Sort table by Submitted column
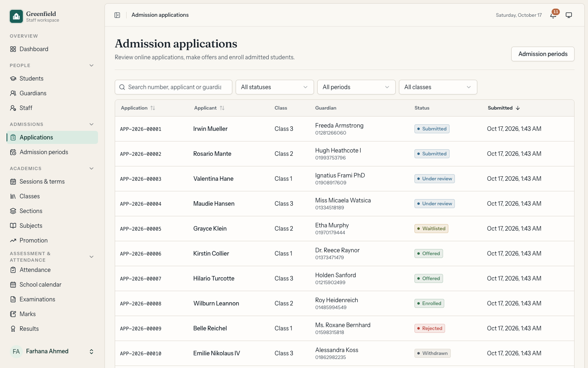Viewport: 588px width, 368px height. pos(504,108)
